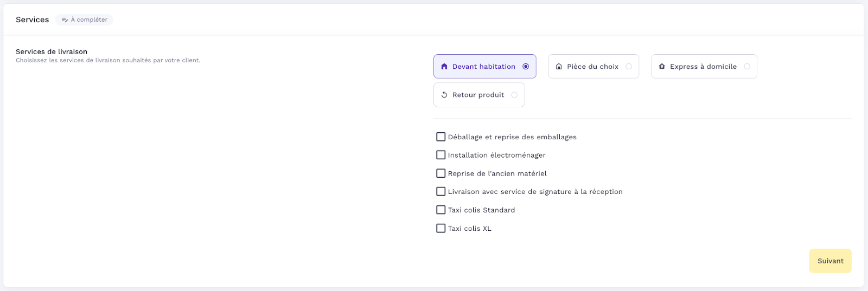Select the Express à domicile radio button
The image size is (868, 291).
[747, 67]
